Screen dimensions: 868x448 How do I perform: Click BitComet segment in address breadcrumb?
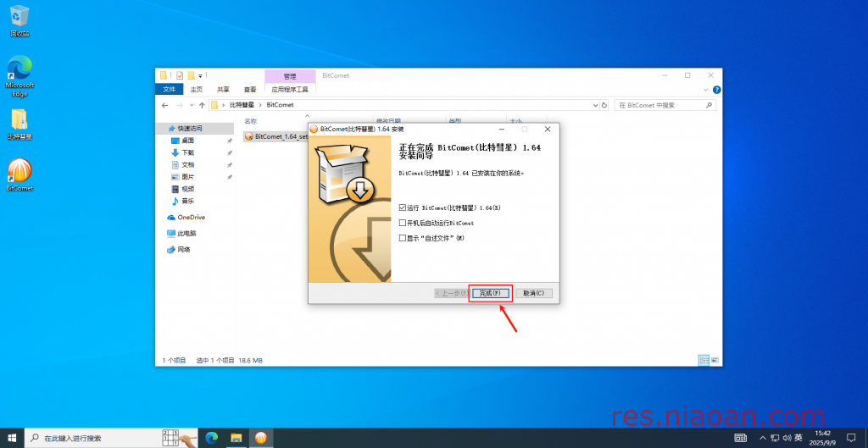[280, 104]
